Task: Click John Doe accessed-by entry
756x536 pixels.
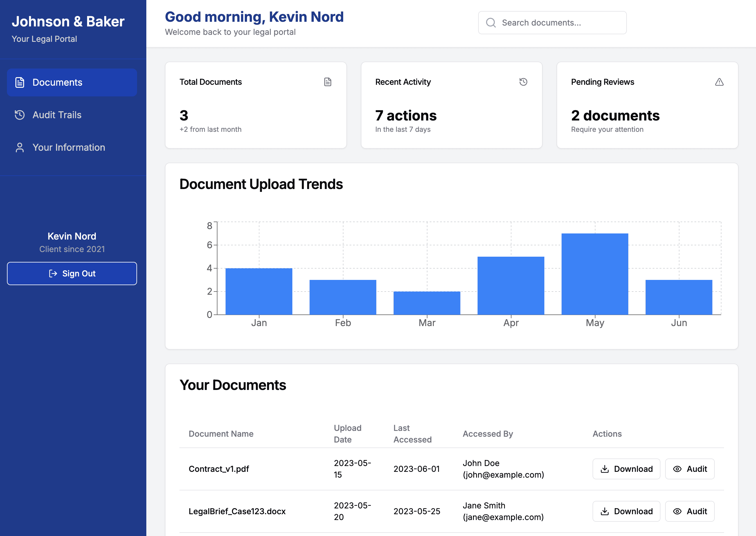Action: click(503, 469)
